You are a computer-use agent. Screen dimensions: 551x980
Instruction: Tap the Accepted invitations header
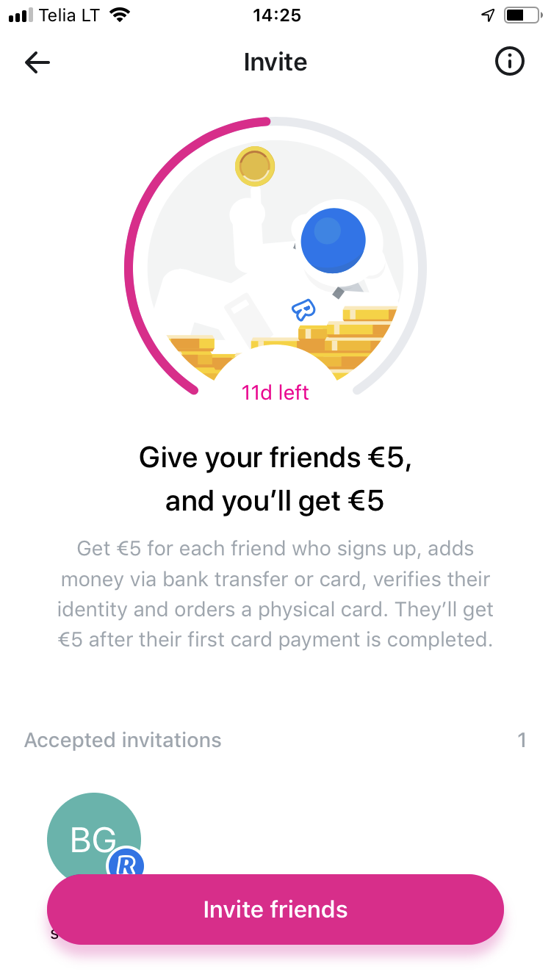point(123,740)
